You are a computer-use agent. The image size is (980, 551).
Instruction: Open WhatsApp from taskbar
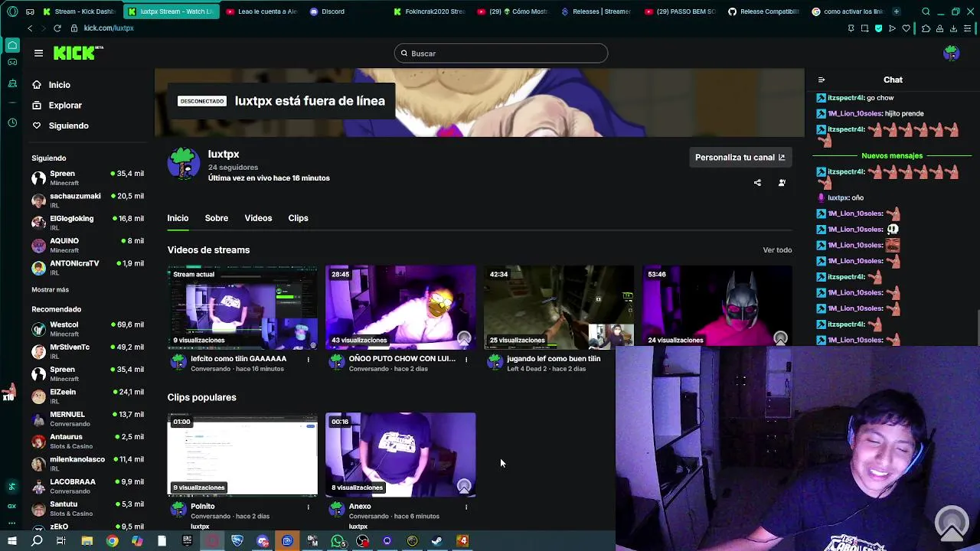338,541
